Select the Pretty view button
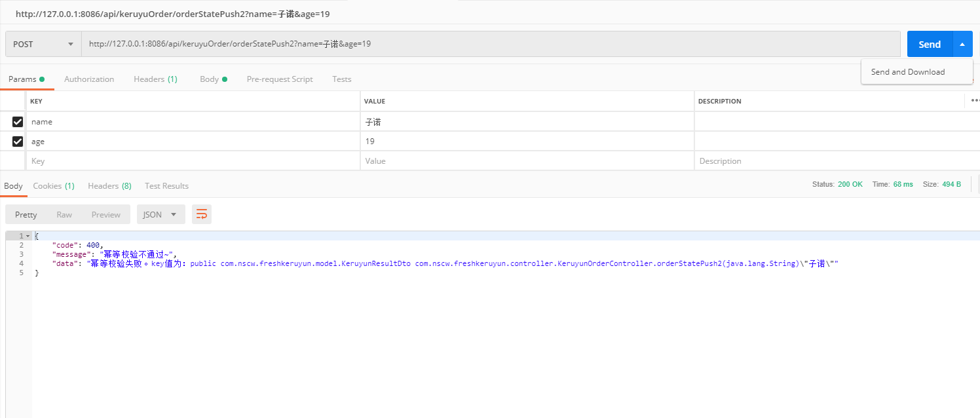This screenshot has height=418, width=980. coord(26,214)
